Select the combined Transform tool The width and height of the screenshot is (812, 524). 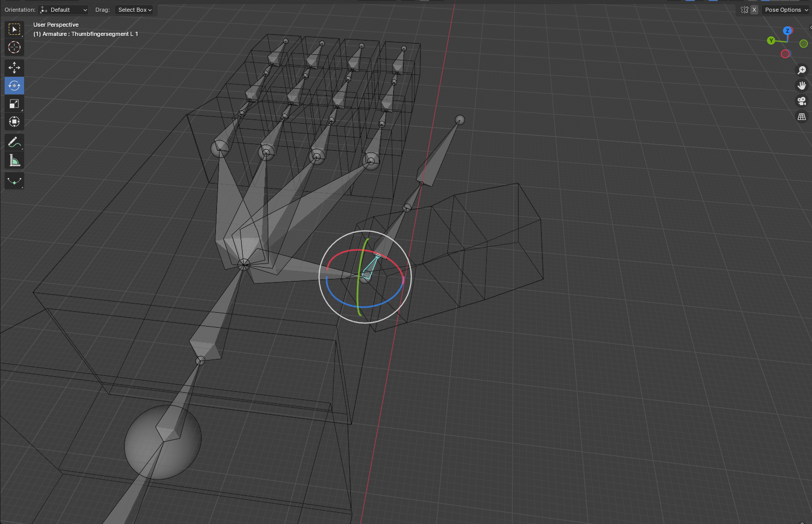click(14, 122)
